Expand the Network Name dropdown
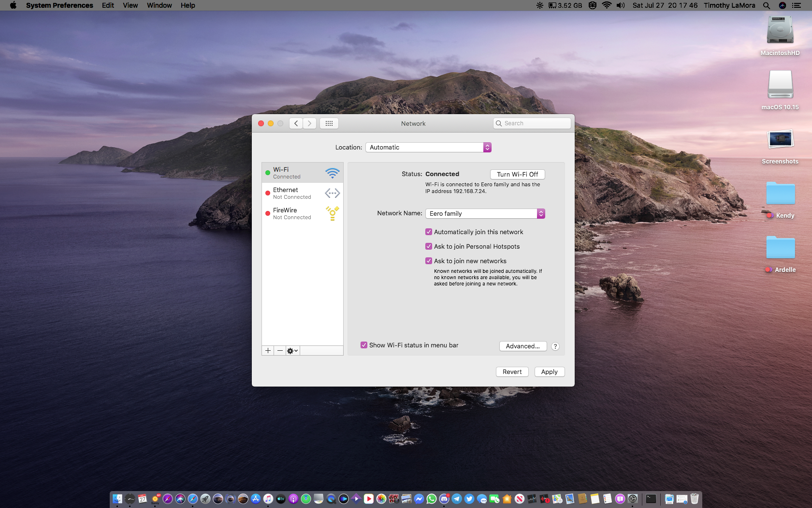Viewport: 812px width, 508px height. (485, 213)
